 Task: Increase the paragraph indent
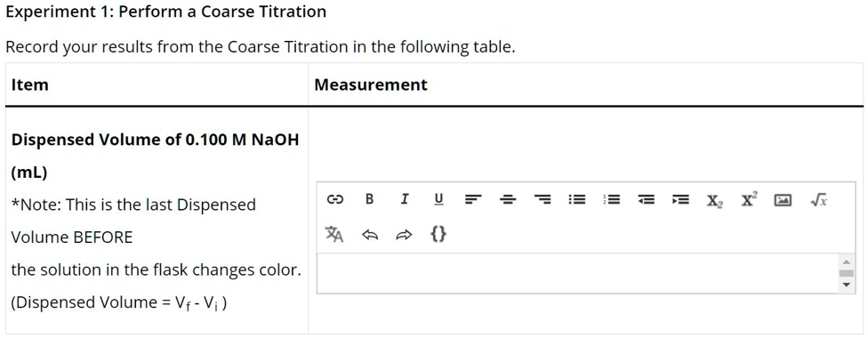[680, 199]
